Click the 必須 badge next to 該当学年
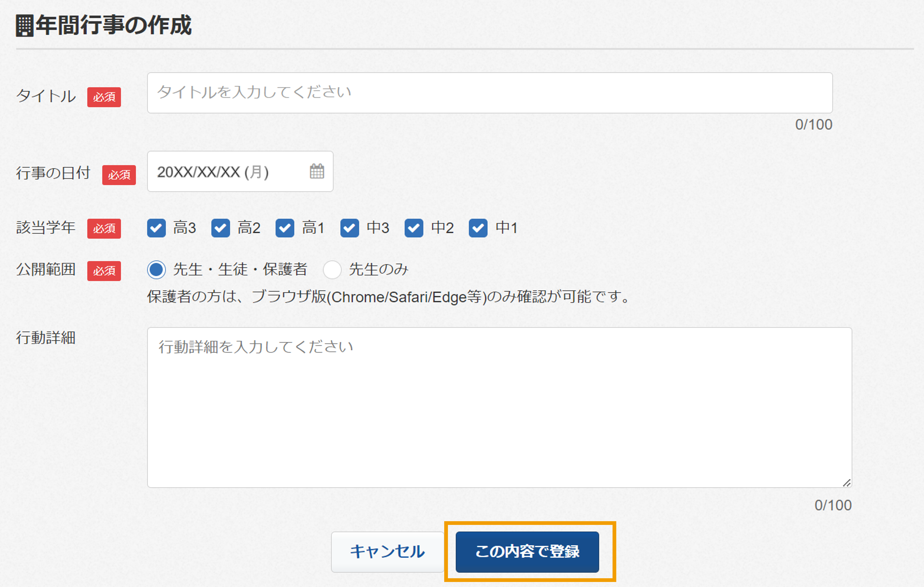 [104, 228]
